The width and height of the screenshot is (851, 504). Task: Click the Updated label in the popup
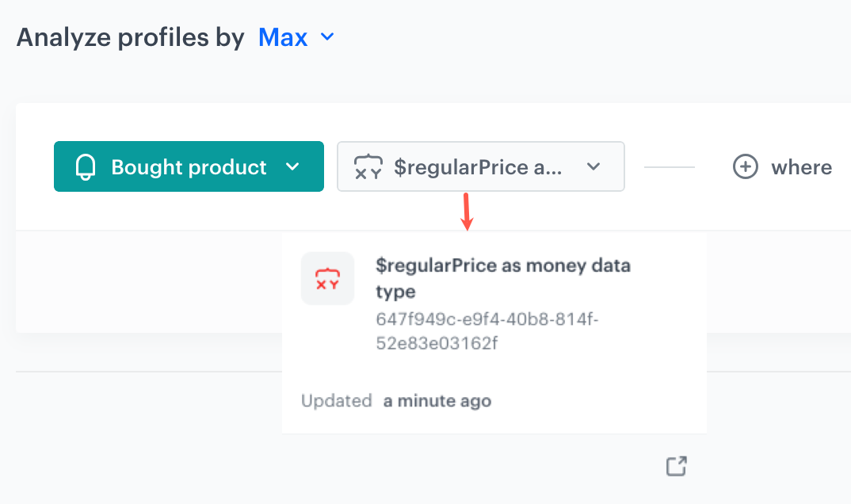click(x=336, y=401)
